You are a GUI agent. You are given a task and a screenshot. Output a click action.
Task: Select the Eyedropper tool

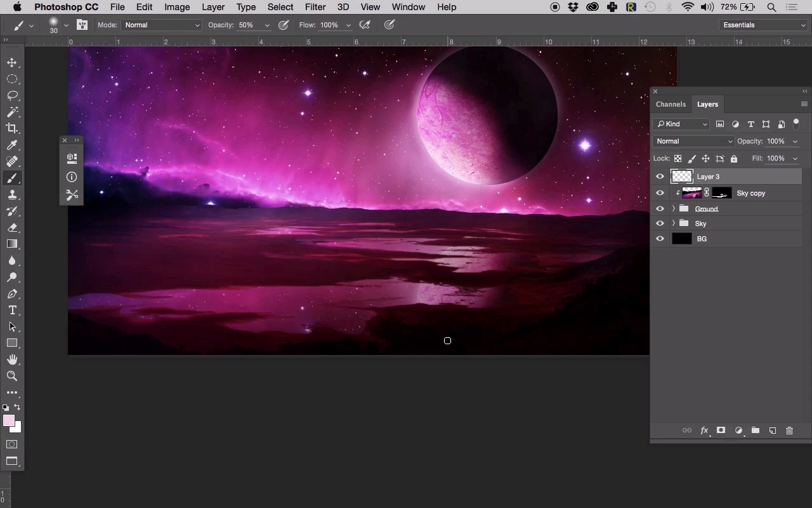(12, 145)
